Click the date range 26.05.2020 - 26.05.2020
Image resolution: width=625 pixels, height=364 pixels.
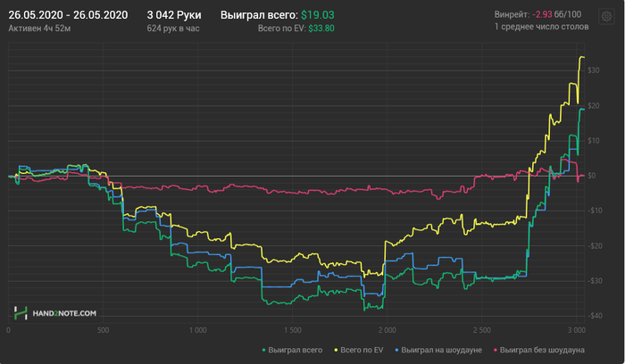68,15
